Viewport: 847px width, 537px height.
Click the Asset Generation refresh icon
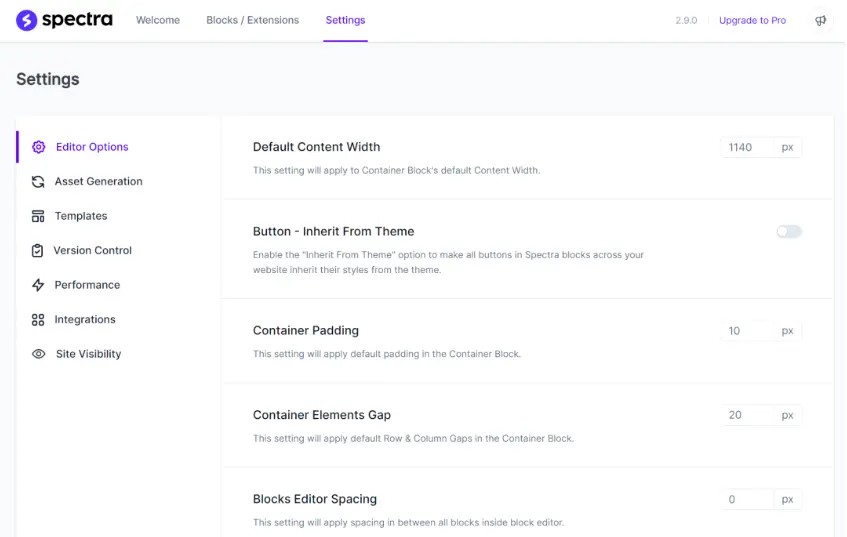pos(38,182)
